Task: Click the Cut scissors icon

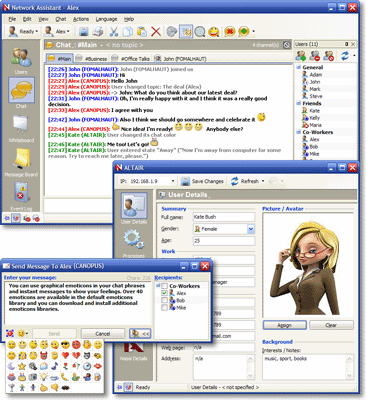Action: point(113,32)
